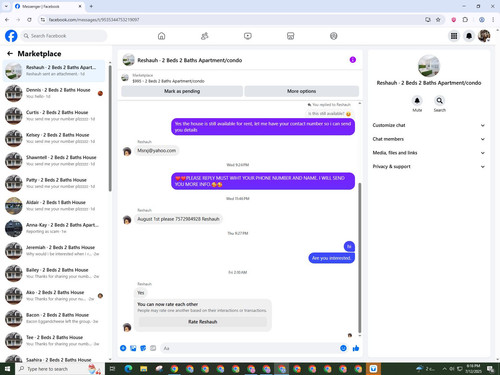The height and width of the screenshot is (375, 500).
Task: Go back from Marketplace chats arrow
Action: click(10, 53)
